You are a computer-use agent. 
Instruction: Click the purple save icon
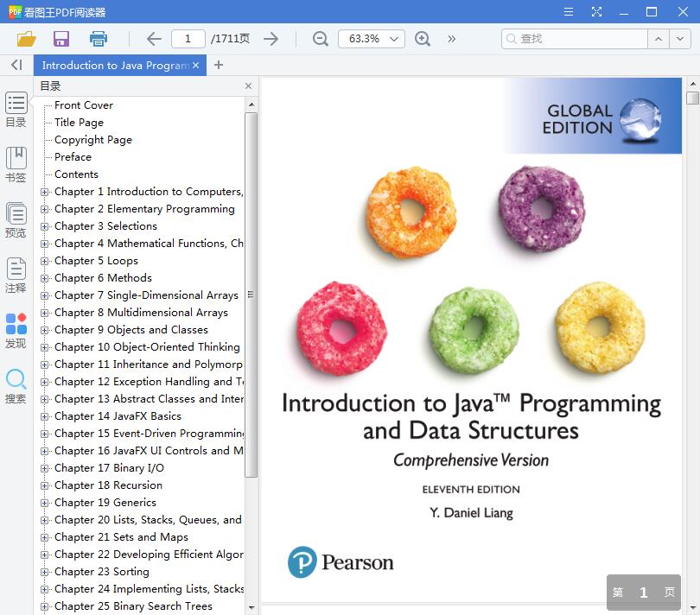pyautogui.click(x=61, y=39)
